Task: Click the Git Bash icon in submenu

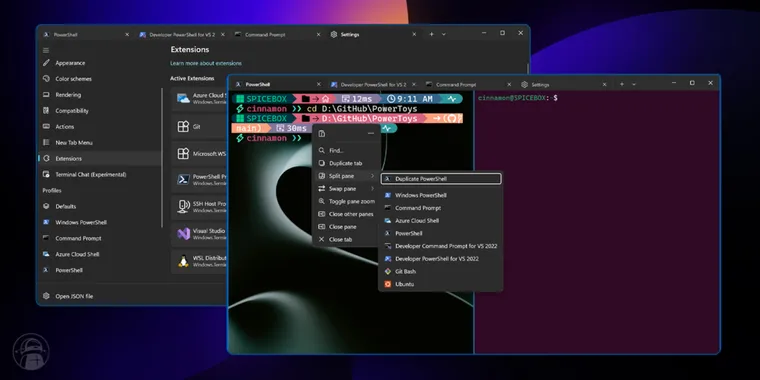Action: [x=388, y=271]
